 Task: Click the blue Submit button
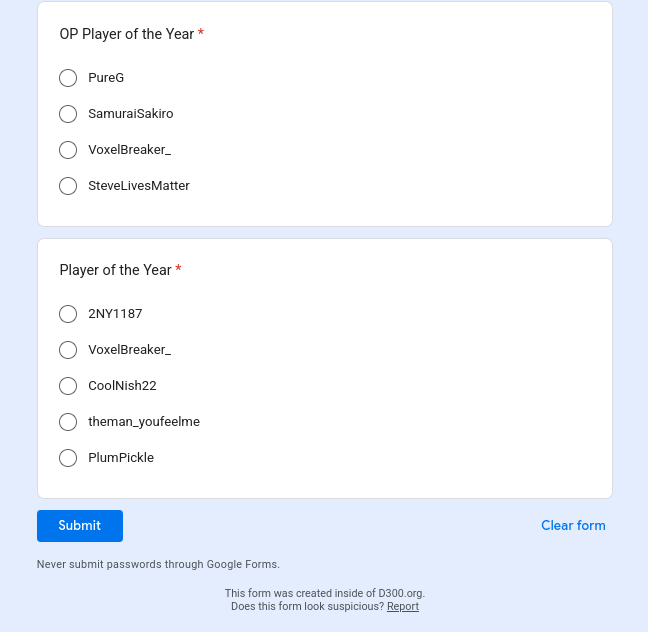click(x=80, y=526)
